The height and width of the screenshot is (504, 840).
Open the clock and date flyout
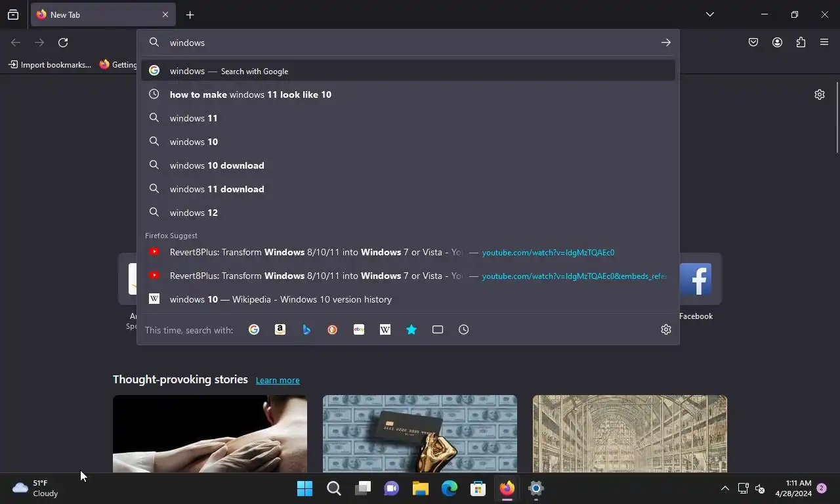(793, 488)
